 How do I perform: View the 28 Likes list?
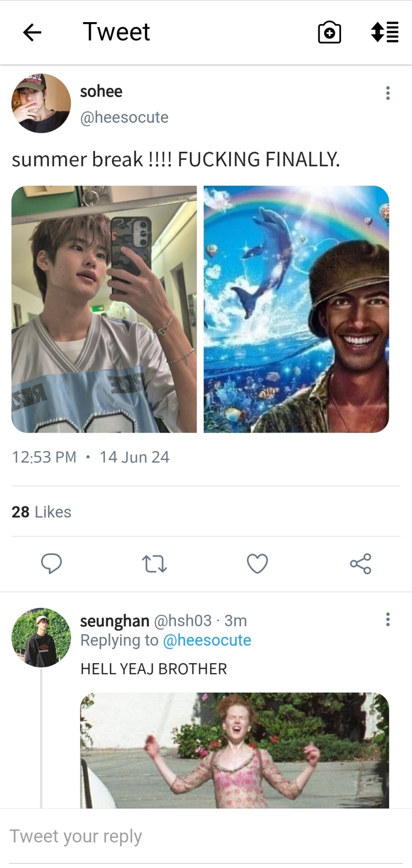[42, 512]
